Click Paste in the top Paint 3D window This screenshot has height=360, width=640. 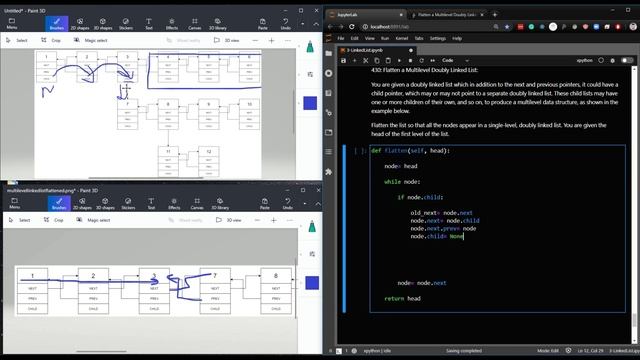click(263, 24)
